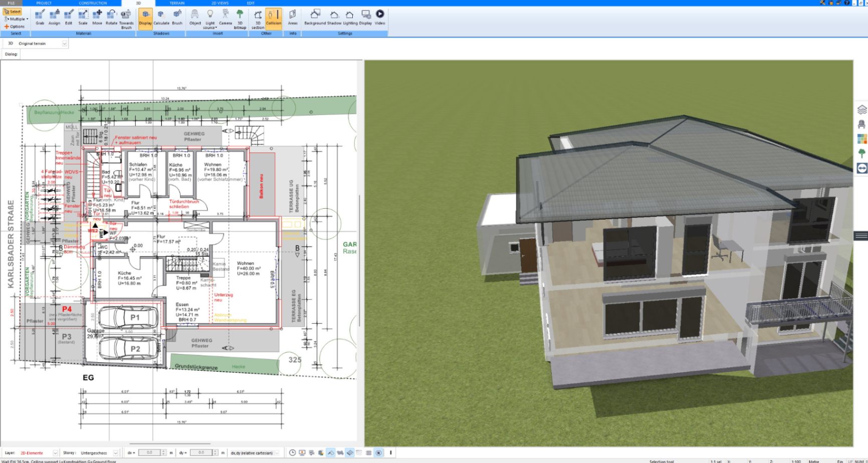868x463 pixels.
Task: Toggle Collision mode
Action: pos(274,18)
